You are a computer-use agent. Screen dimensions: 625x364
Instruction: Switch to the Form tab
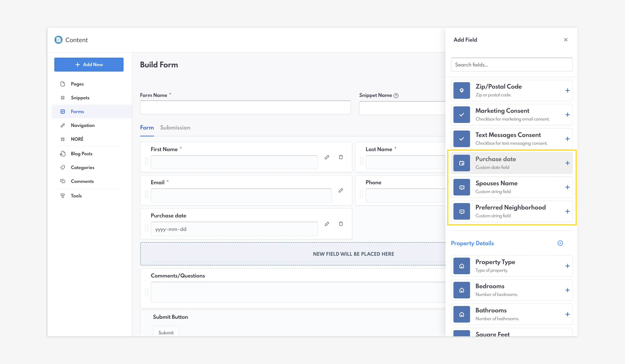click(147, 128)
